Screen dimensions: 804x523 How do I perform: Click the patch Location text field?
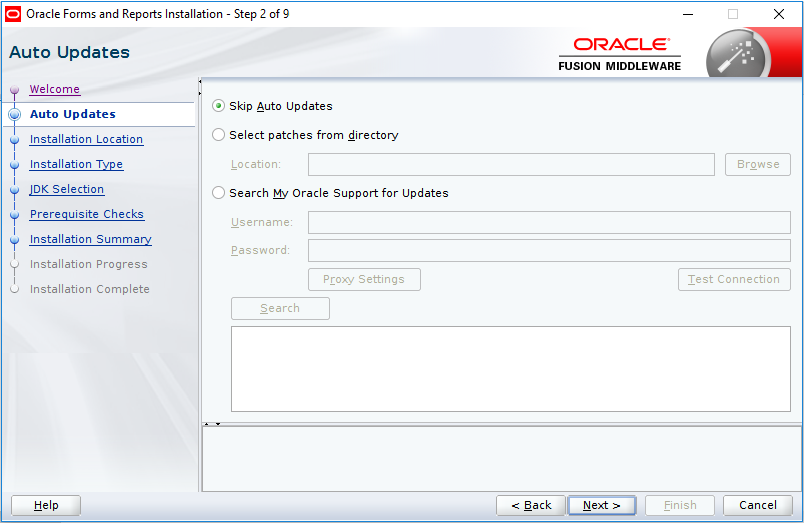pyautogui.click(x=511, y=164)
